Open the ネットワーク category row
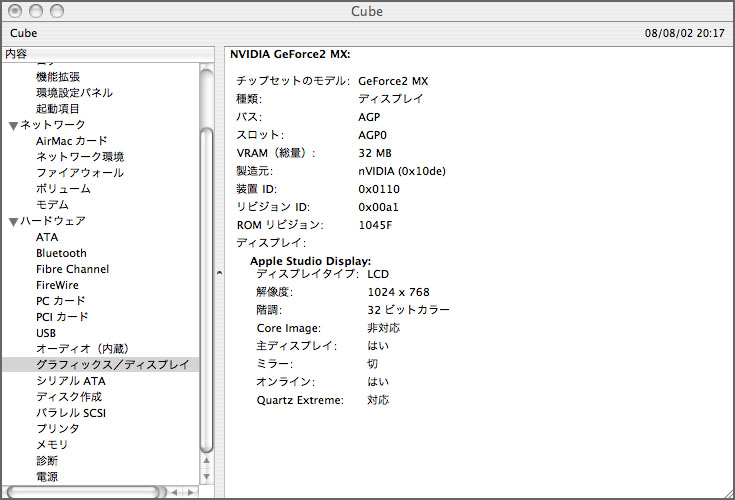The width and height of the screenshot is (735, 500). [52, 125]
